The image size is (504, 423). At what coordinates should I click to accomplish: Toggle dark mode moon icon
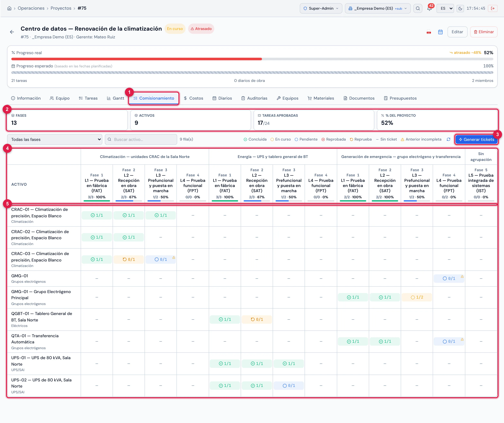[460, 8]
